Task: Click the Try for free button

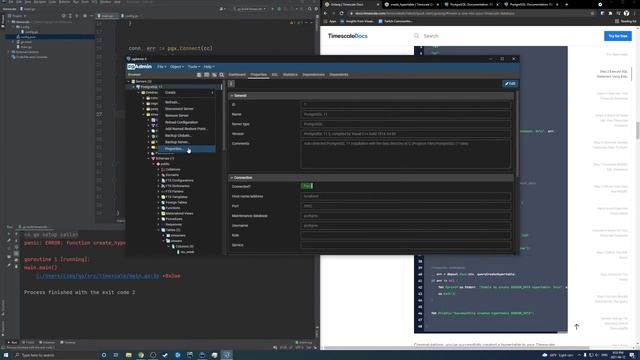Action: (618, 36)
